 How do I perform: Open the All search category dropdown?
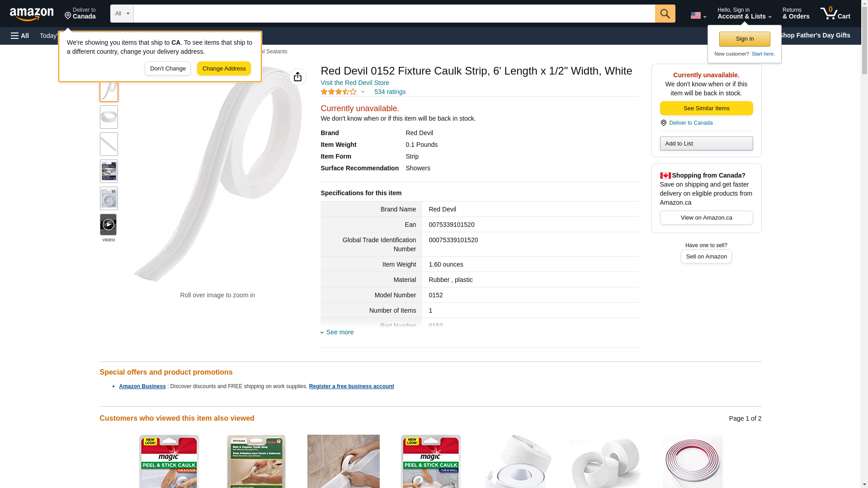coord(122,14)
